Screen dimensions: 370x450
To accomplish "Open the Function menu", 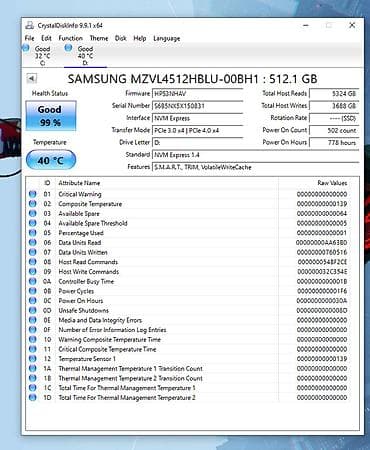I will pyautogui.click(x=70, y=38).
